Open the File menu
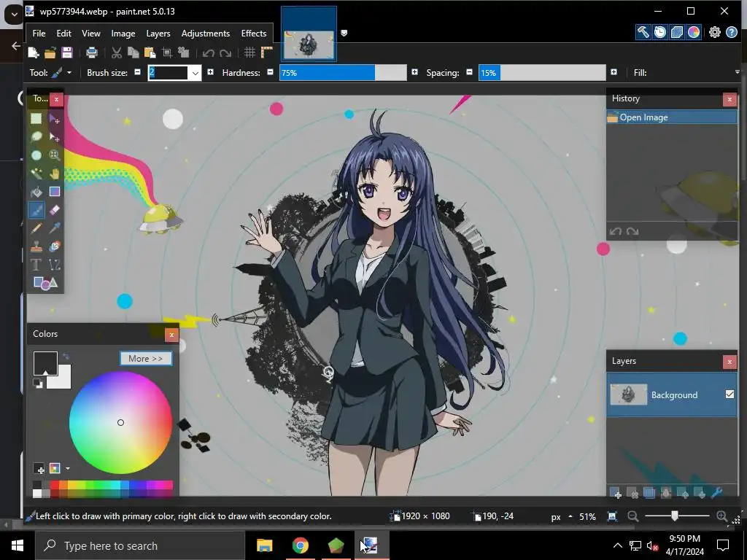Viewport: 747px width, 560px height. click(39, 34)
